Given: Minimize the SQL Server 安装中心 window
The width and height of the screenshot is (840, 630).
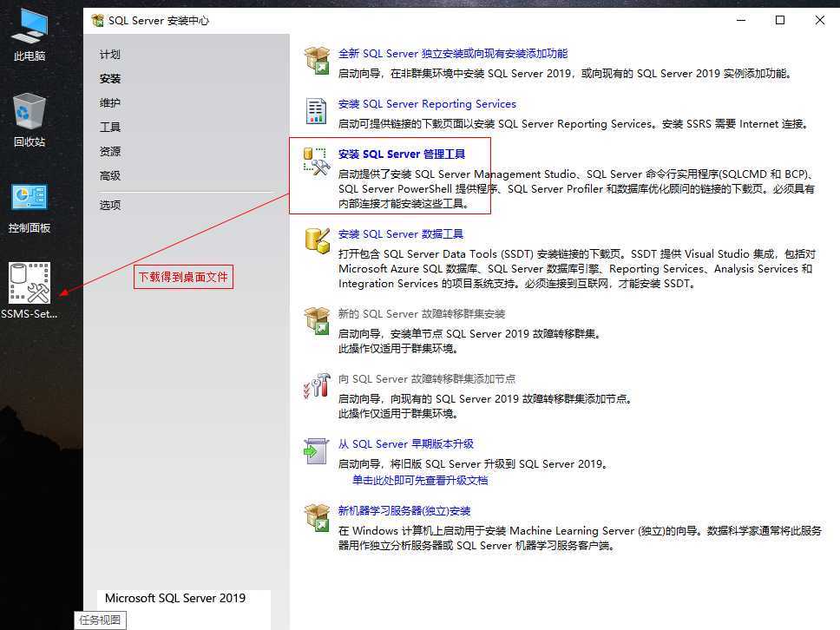Looking at the screenshot, I should click(741, 20).
